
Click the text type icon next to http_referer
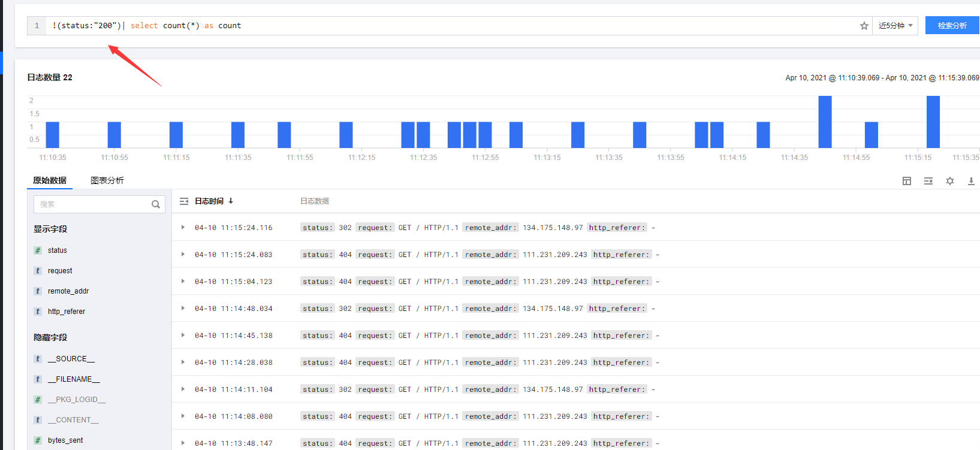38,312
